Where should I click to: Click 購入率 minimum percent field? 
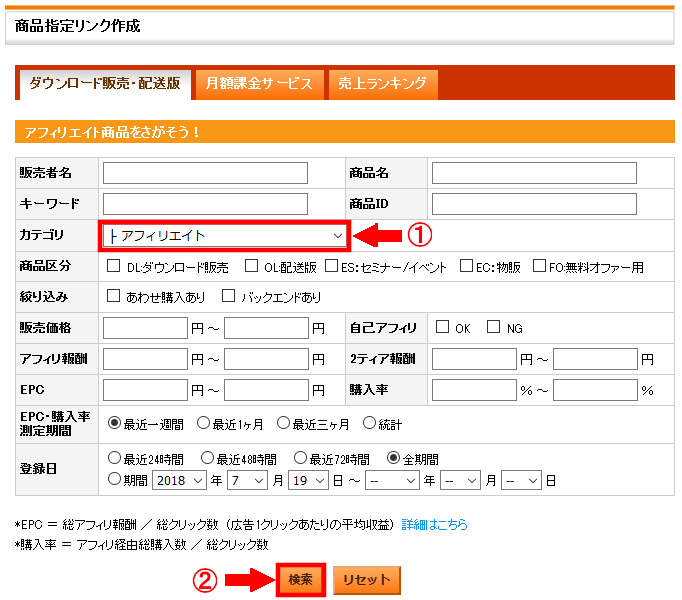point(474,390)
